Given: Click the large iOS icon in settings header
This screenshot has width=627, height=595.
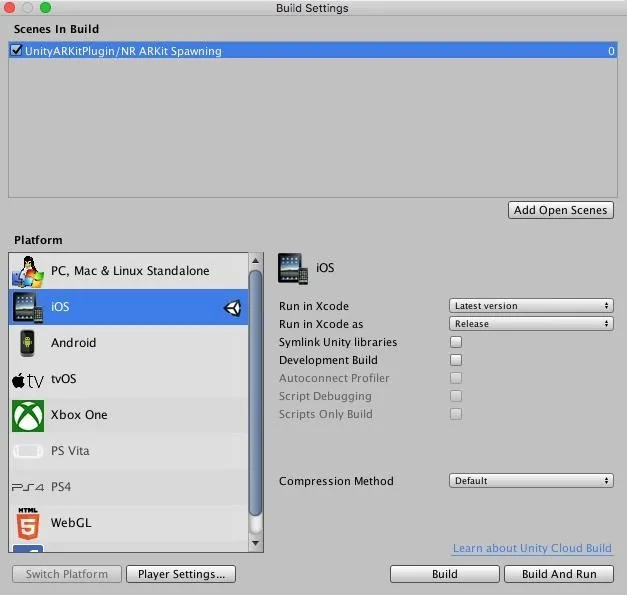Looking at the screenshot, I should 293,268.
